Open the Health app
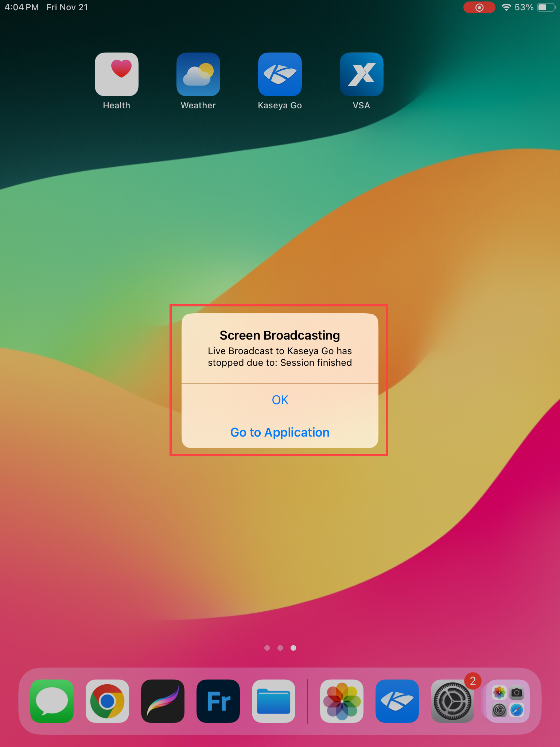 point(116,74)
